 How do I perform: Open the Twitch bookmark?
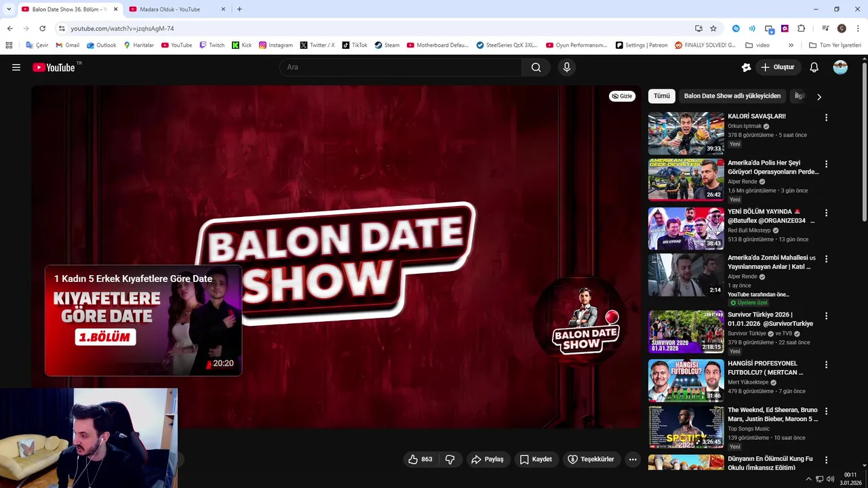212,45
